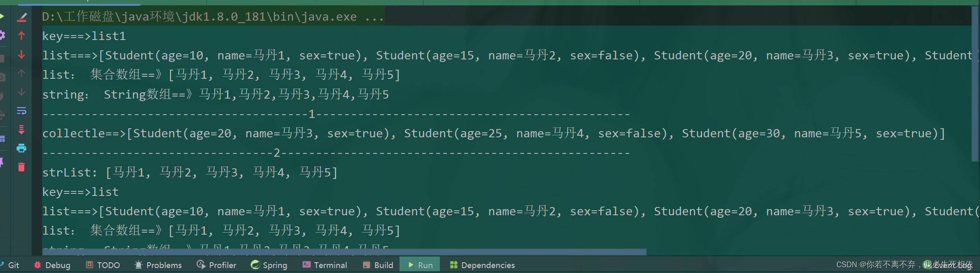980x273 pixels.
Task: Click the red up-arrow stack trace icon
Action: [x=21, y=36]
